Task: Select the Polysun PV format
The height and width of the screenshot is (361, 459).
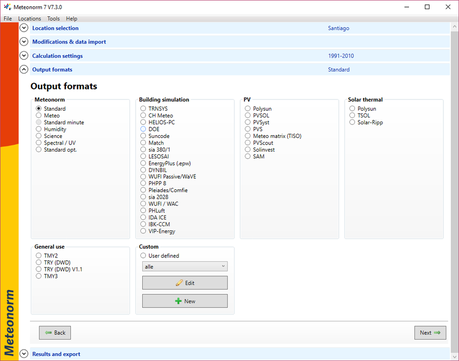Action: point(248,108)
